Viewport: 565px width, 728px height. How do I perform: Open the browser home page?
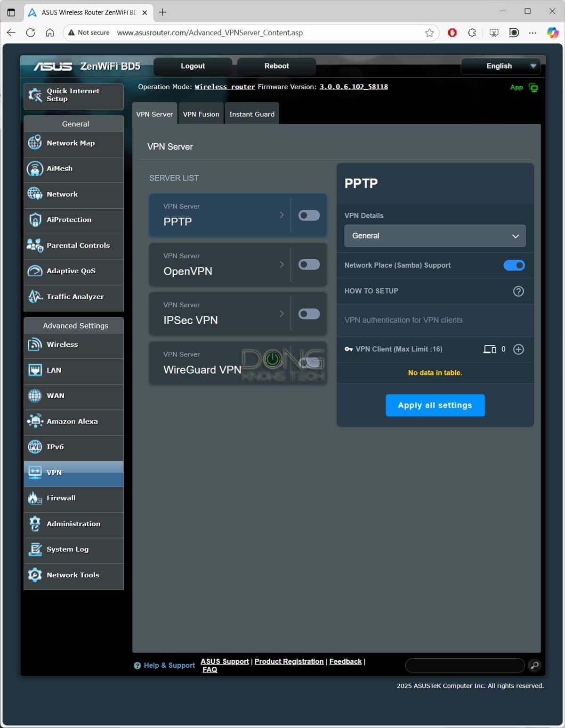point(50,33)
